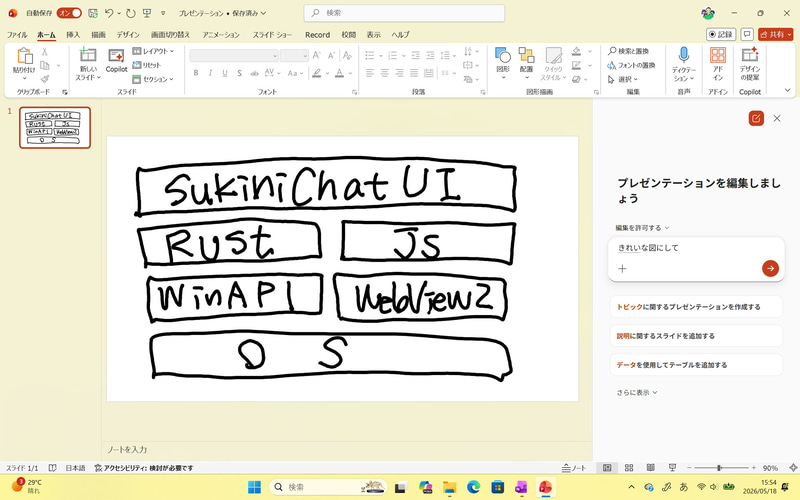Switch to the デザイン tab

128,35
